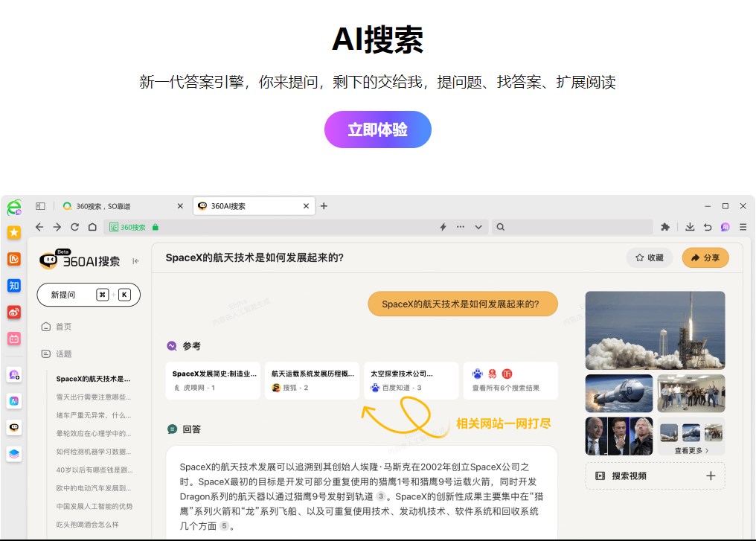
Task: Open the ... more actions dropdown in toolbar
Action: [461, 227]
